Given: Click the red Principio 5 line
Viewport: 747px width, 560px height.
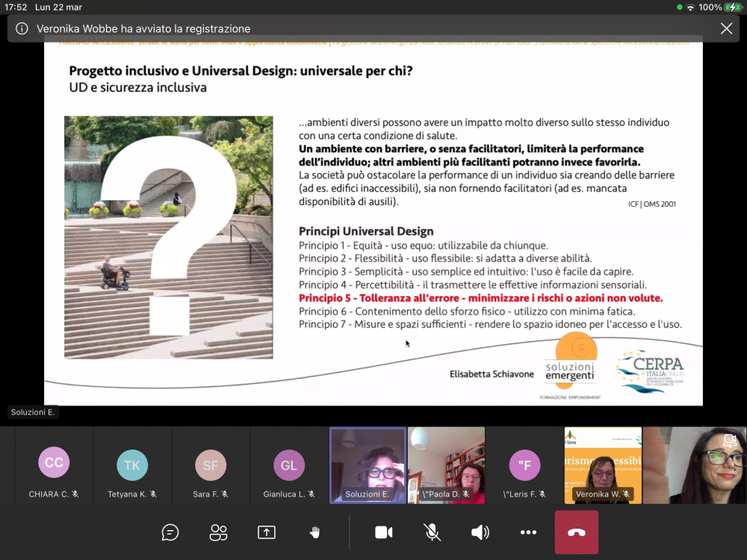Looking at the screenshot, I should click(x=480, y=298).
